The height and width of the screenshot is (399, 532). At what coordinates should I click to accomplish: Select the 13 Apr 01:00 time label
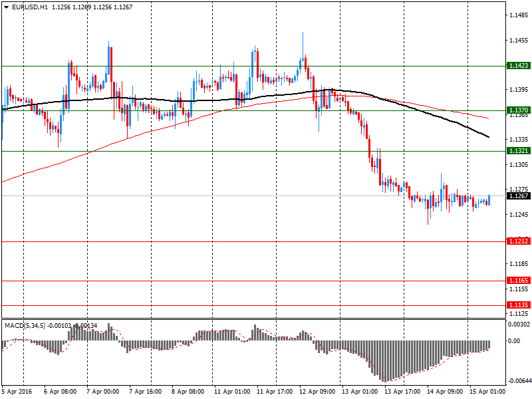360,392
